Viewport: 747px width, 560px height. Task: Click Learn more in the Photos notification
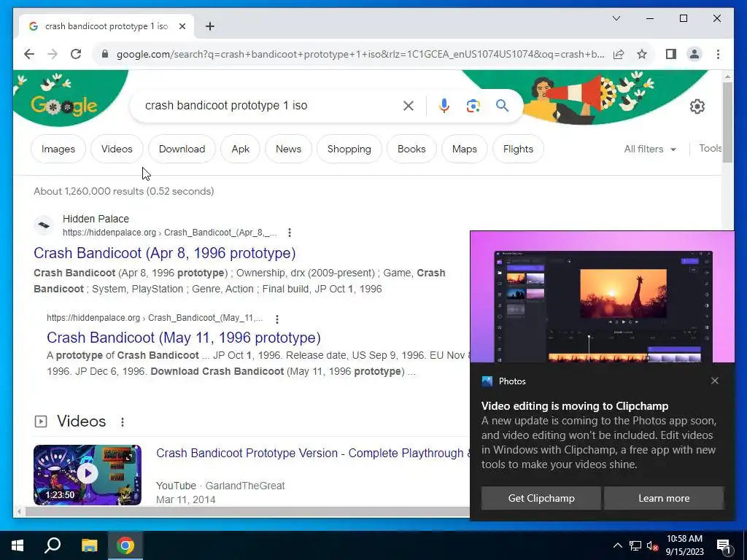coord(664,498)
